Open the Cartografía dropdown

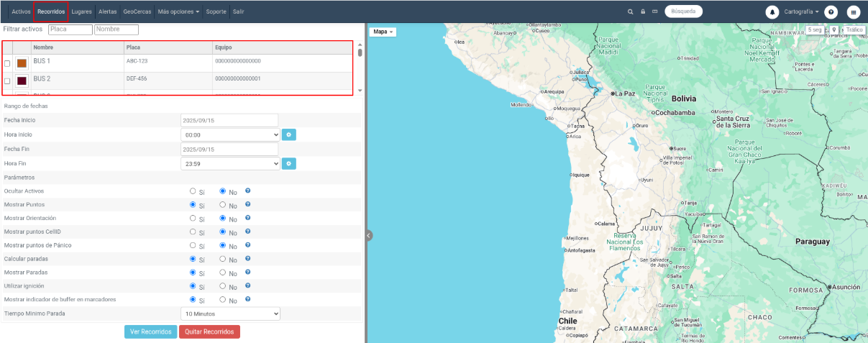tap(801, 12)
